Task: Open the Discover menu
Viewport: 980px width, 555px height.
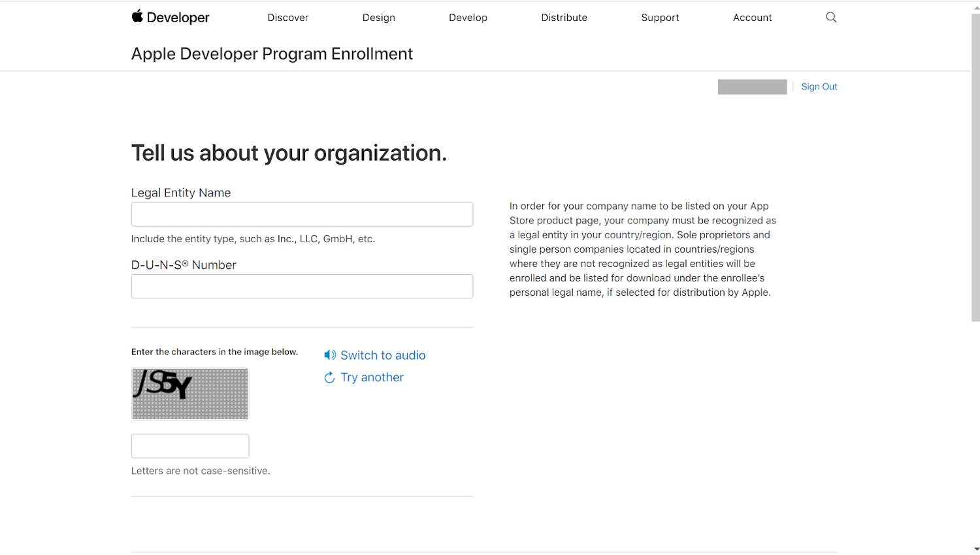Action: click(288, 18)
